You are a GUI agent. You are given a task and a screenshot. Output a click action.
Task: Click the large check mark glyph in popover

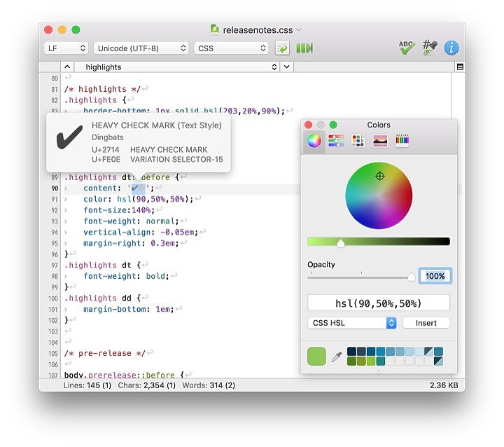(x=69, y=137)
